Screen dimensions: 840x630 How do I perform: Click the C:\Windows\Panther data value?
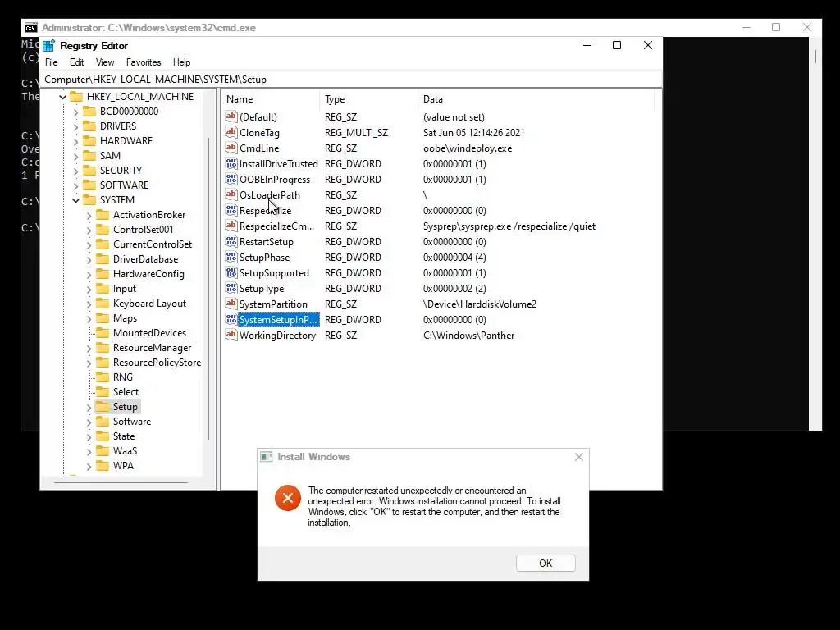pyautogui.click(x=468, y=336)
